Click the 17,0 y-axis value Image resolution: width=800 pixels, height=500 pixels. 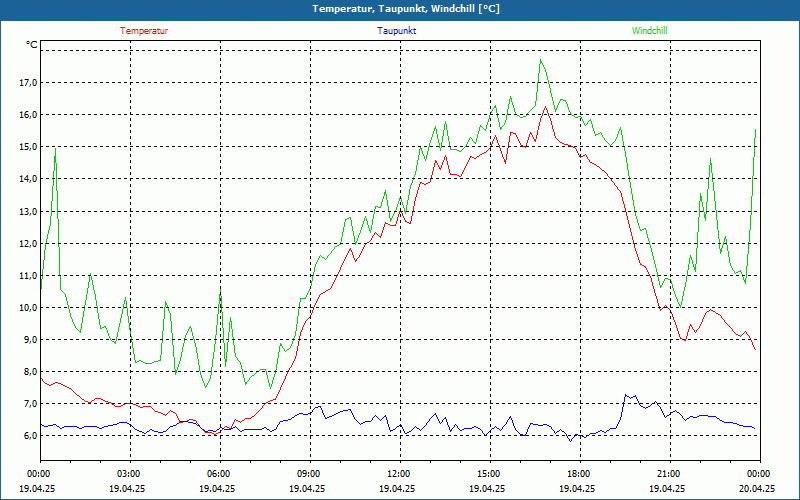point(29,82)
